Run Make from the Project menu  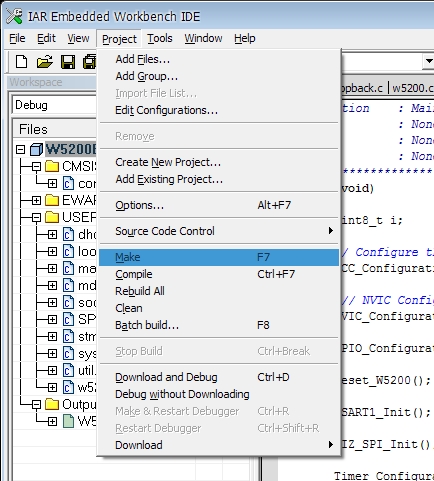[x=219, y=257]
